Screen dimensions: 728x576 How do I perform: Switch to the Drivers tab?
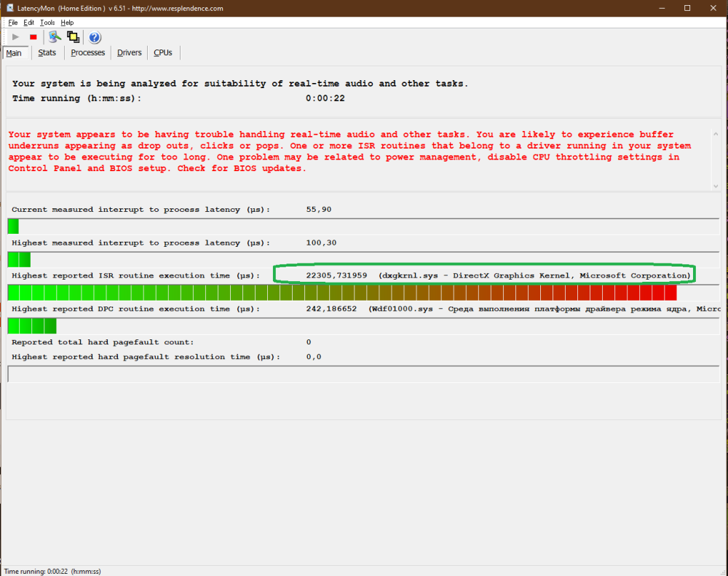[x=130, y=53]
